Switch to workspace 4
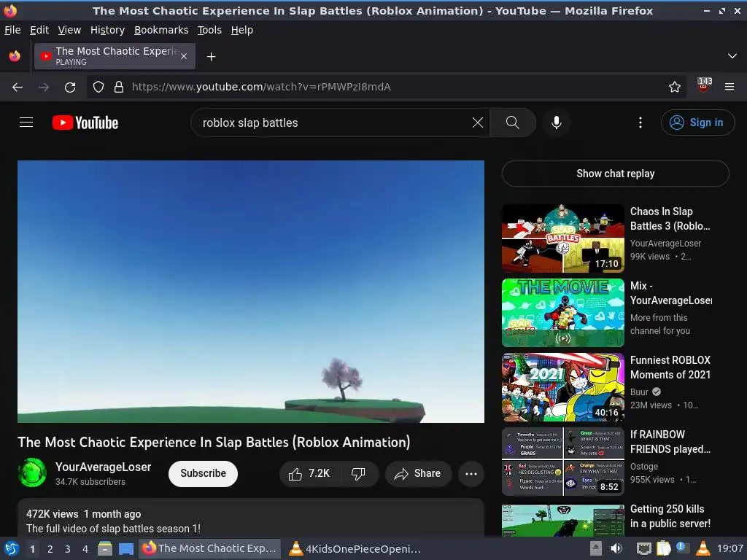The height and width of the screenshot is (560, 747). point(85,549)
